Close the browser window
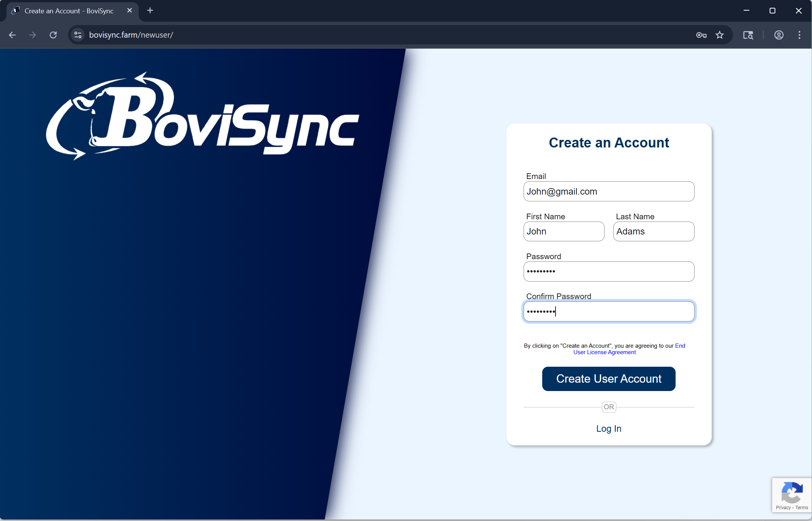Screen dimensions: 812x521 799,11
